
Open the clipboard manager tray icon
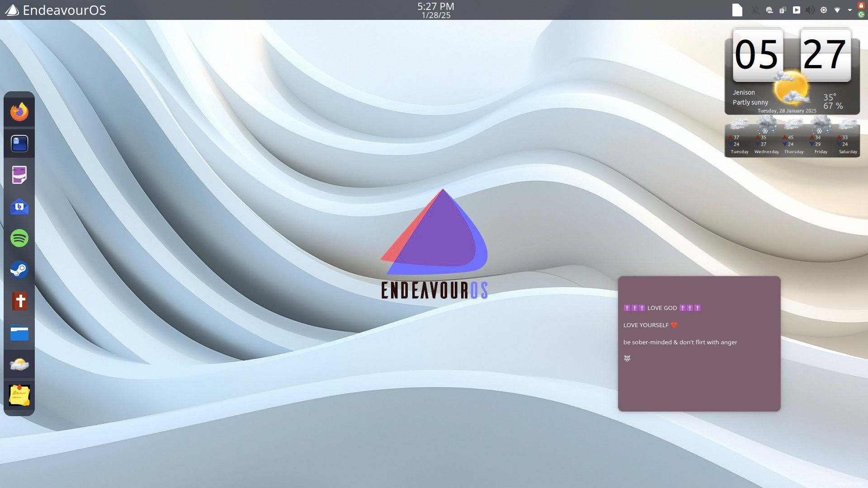pos(783,10)
